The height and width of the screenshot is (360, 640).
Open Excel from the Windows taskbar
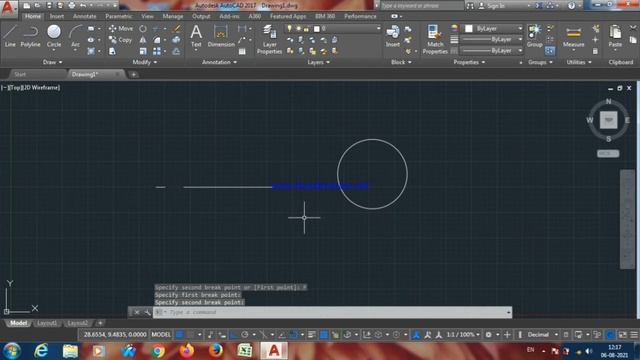coord(244,351)
